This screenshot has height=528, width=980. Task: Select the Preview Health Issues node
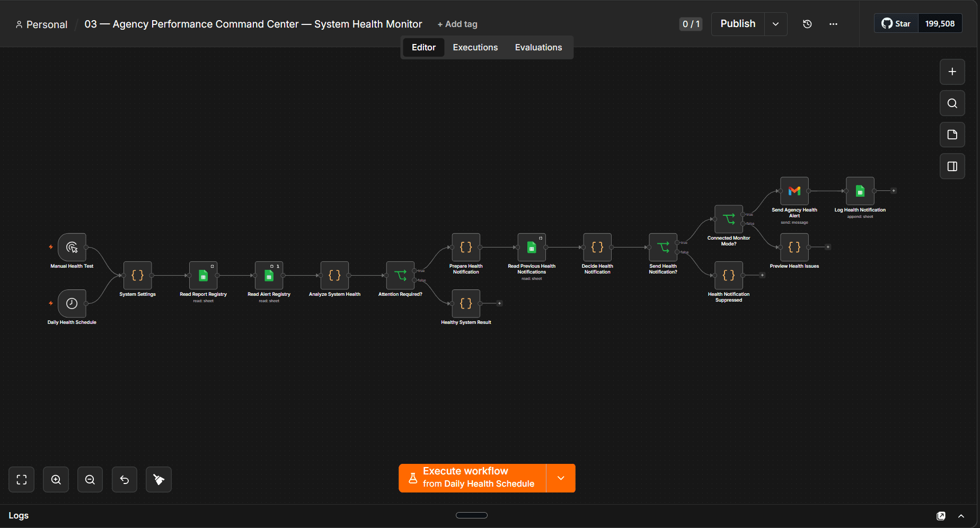click(x=795, y=247)
